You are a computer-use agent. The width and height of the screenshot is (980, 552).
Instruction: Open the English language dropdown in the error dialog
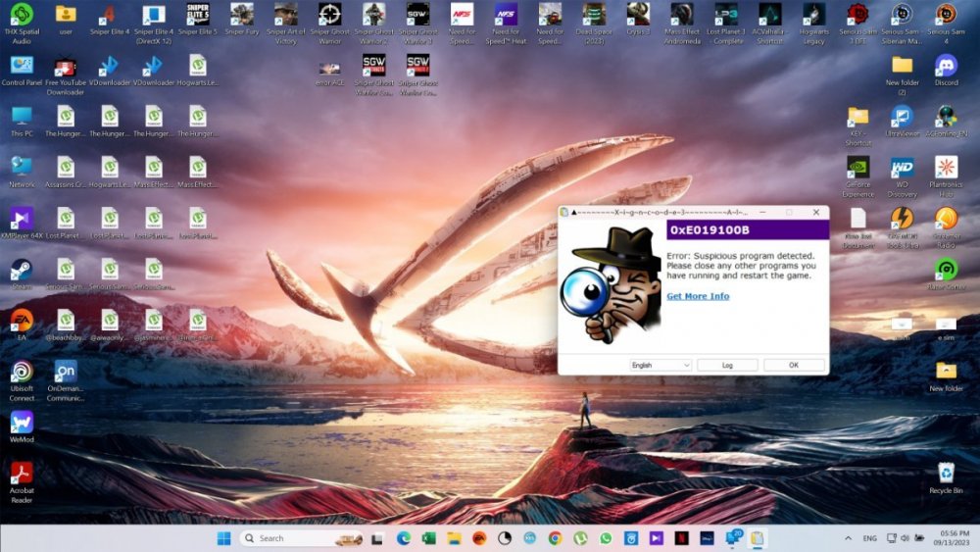coord(660,365)
